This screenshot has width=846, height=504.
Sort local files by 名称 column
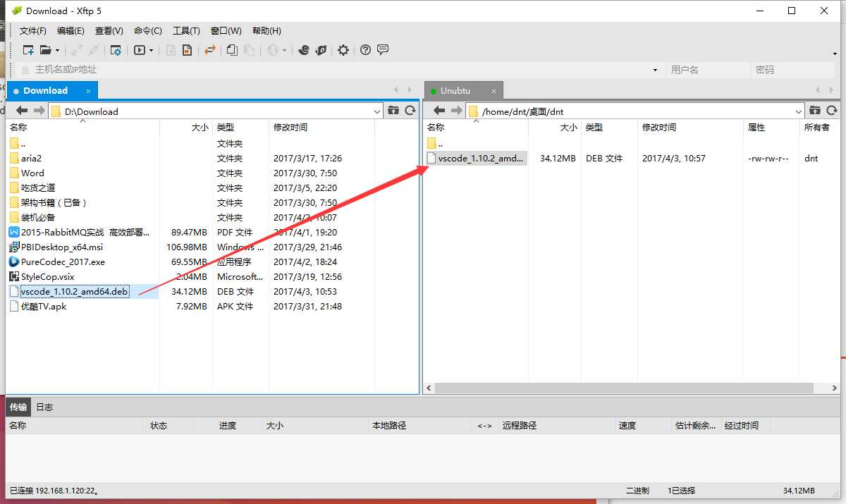(x=82, y=128)
